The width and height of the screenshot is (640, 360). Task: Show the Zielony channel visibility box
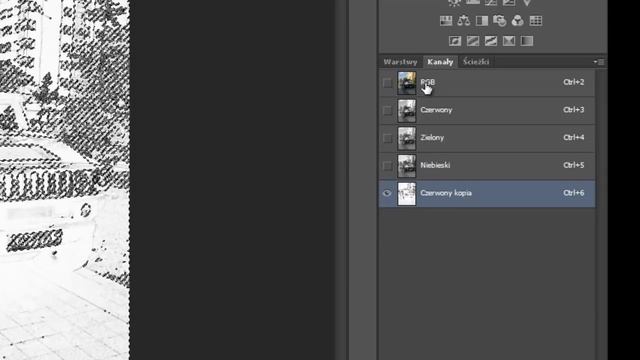387,138
